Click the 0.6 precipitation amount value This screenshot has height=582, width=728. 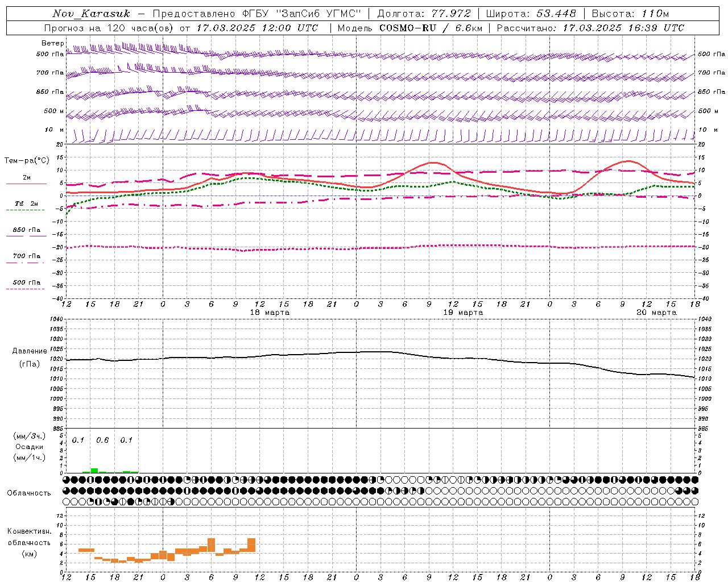click(102, 440)
